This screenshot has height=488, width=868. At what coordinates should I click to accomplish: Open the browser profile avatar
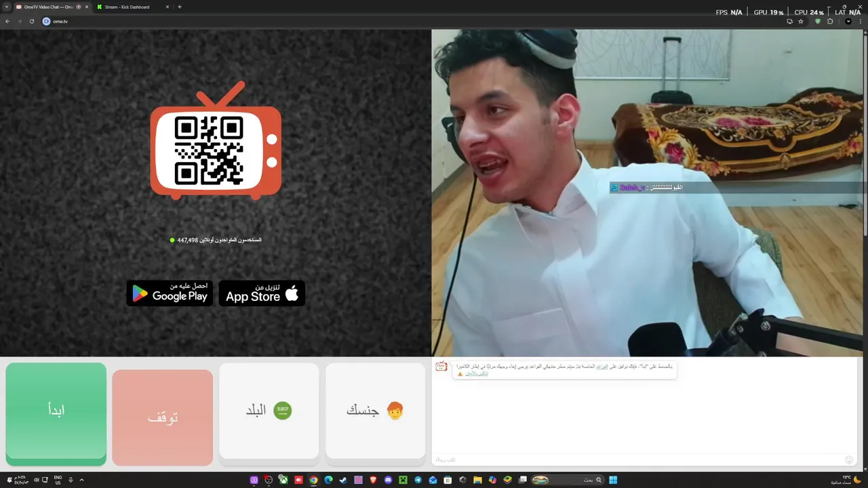coord(848,21)
